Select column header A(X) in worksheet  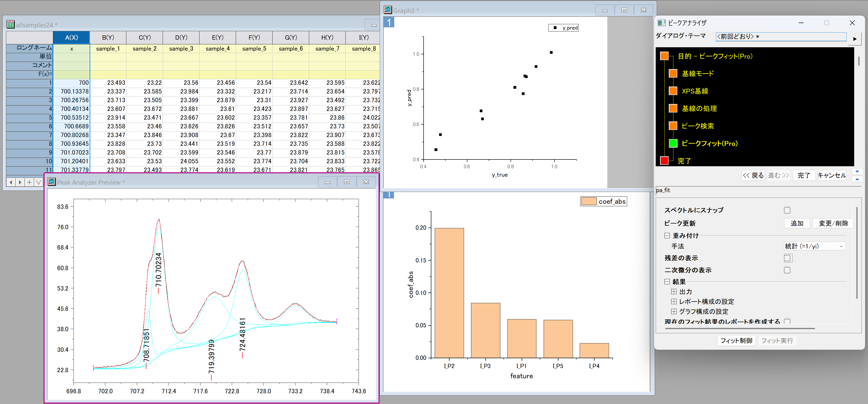click(x=71, y=38)
